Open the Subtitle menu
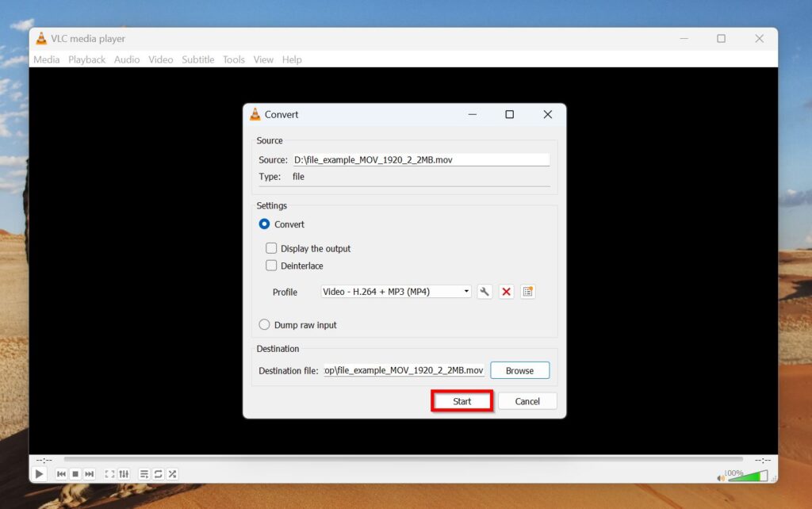Screen dimensions: 812x509 click(x=197, y=59)
